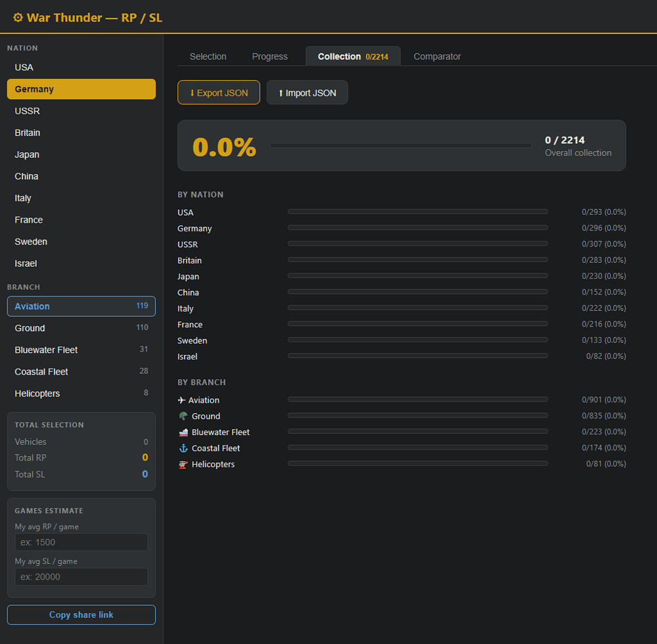Click the USA nation progress bar
The height and width of the screenshot is (644, 657).
coord(418,212)
